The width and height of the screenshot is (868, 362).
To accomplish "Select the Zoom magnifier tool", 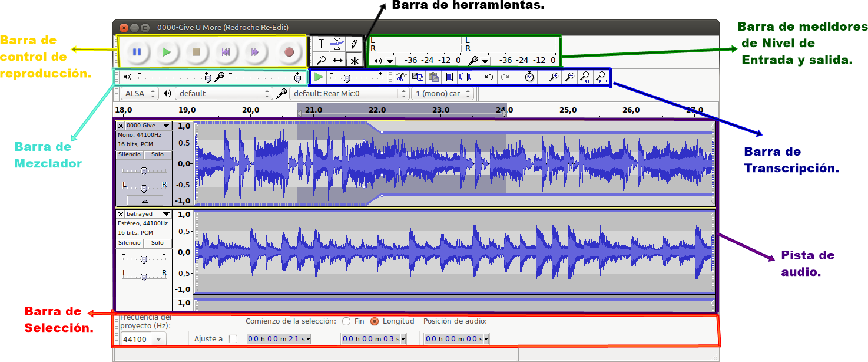I will tap(322, 60).
